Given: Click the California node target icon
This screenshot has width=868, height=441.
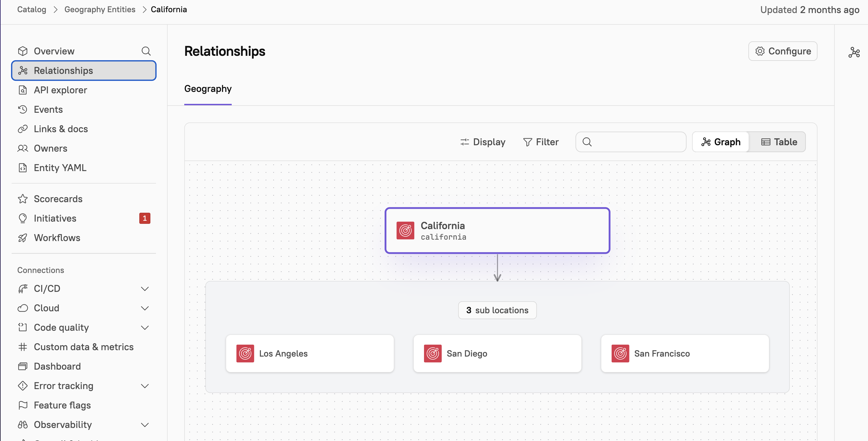Looking at the screenshot, I should coord(405,230).
